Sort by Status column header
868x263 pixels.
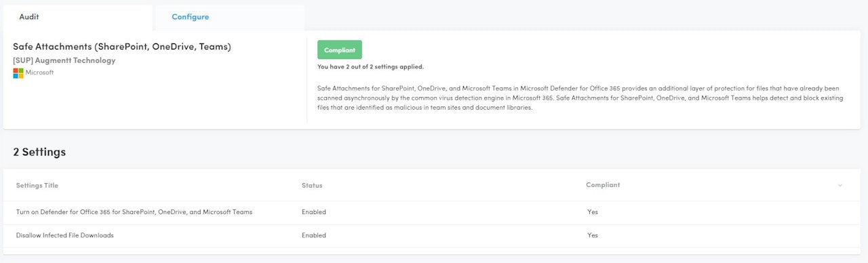point(312,185)
